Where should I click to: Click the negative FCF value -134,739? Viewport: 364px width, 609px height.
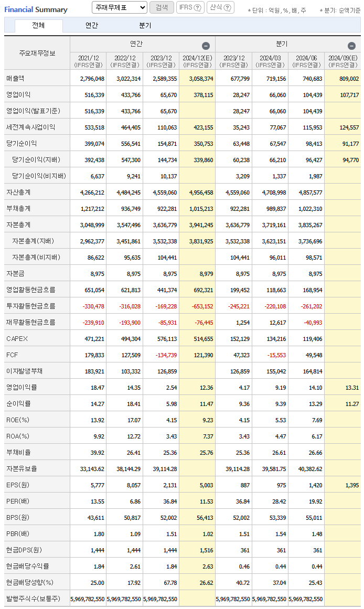pyautogui.click(x=166, y=355)
